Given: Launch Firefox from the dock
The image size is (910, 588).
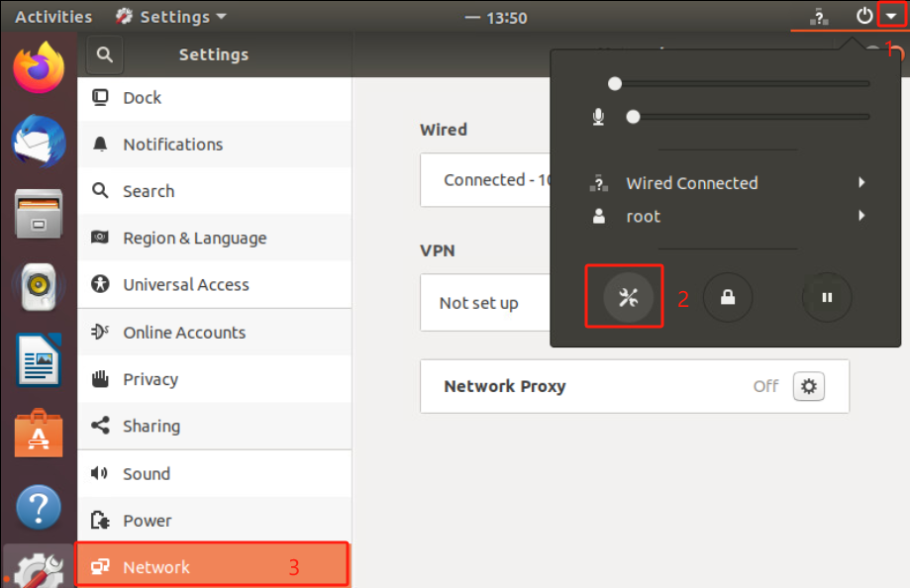Looking at the screenshot, I should click(x=39, y=67).
